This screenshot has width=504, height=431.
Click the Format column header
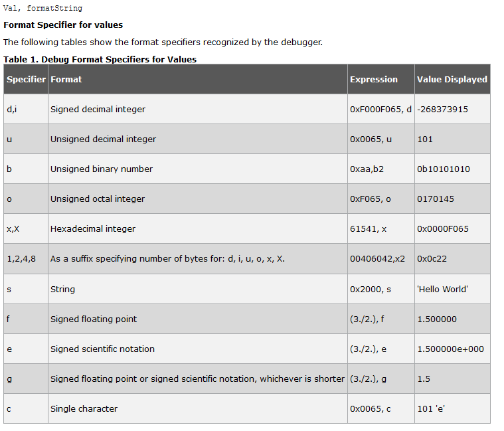click(x=66, y=80)
